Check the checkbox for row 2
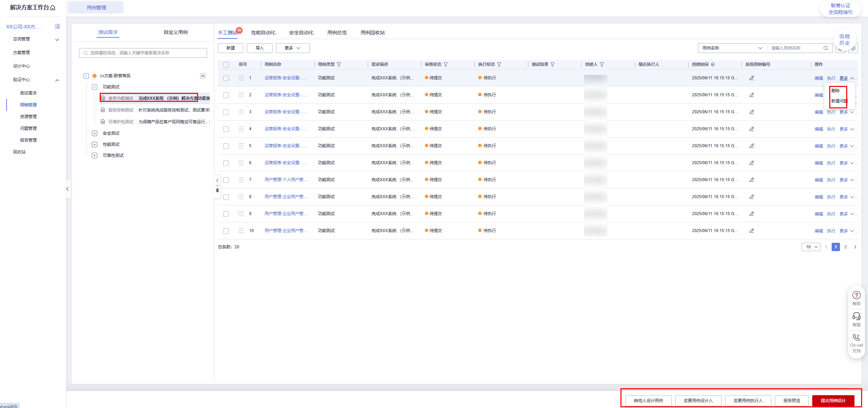This screenshot has width=868, height=408. tap(226, 95)
